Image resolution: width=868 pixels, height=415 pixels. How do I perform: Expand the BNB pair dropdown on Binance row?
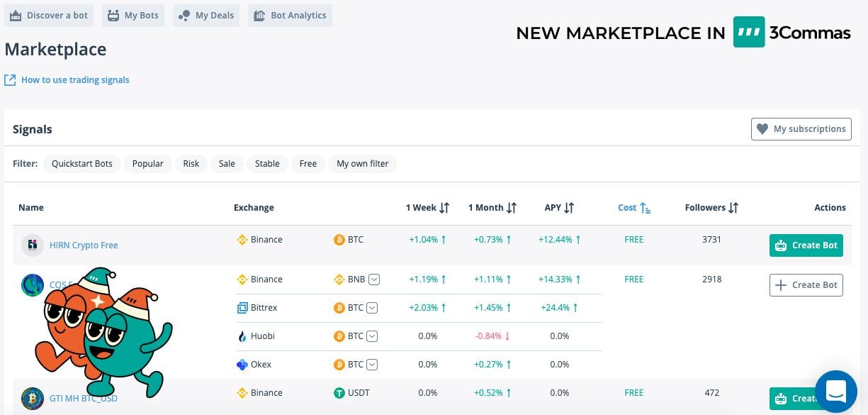point(374,280)
